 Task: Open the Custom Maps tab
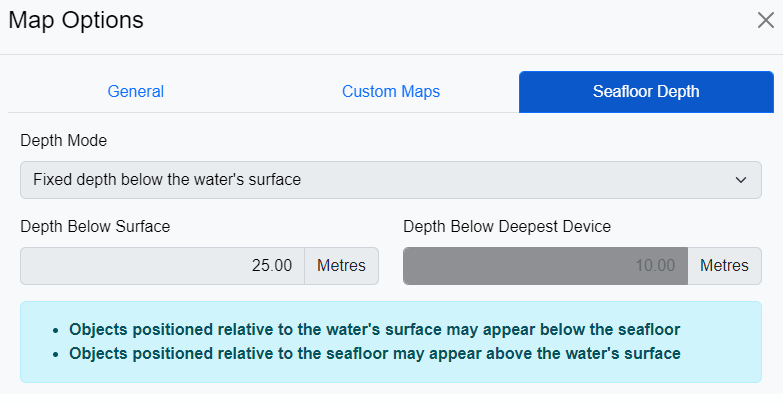(391, 92)
